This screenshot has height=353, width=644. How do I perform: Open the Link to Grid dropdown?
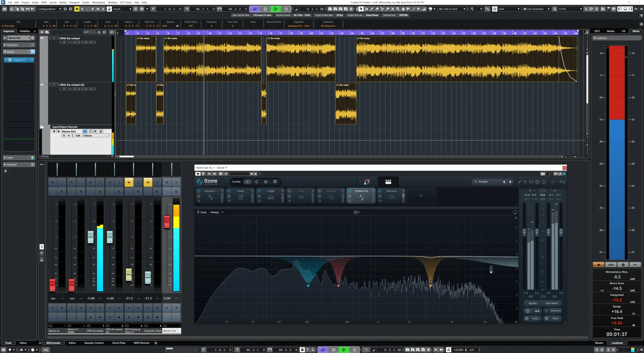coord(453,9)
